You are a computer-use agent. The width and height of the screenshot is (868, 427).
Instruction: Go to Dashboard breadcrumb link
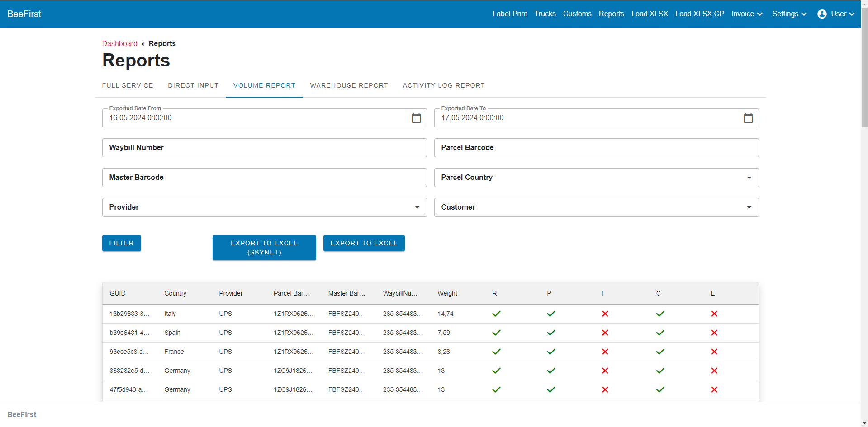[119, 43]
